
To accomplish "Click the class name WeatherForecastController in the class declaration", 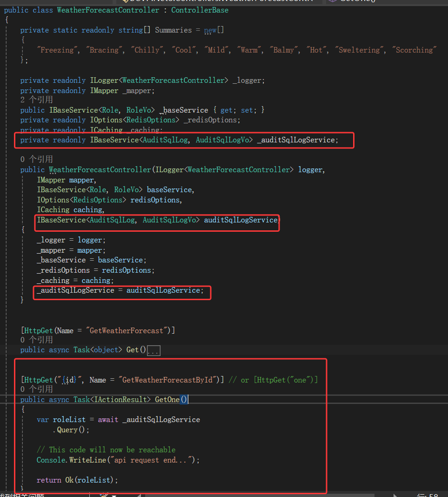I will [x=108, y=10].
